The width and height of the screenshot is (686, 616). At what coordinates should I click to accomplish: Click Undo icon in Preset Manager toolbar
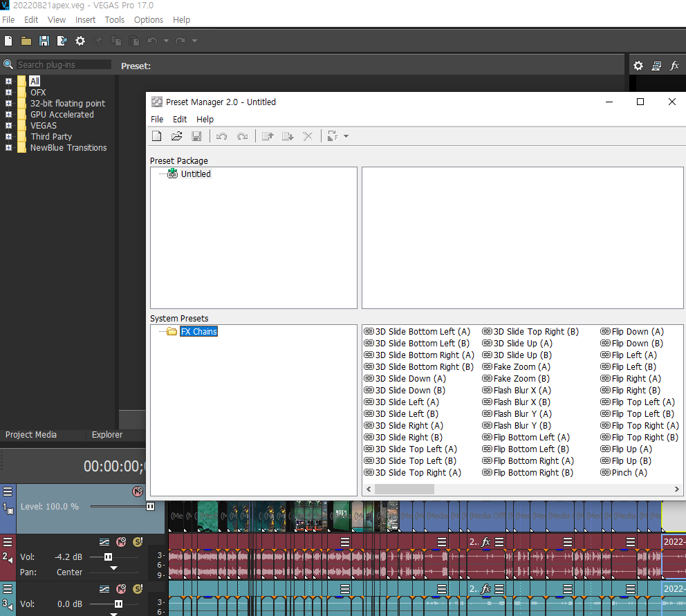[x=222, y=136]
